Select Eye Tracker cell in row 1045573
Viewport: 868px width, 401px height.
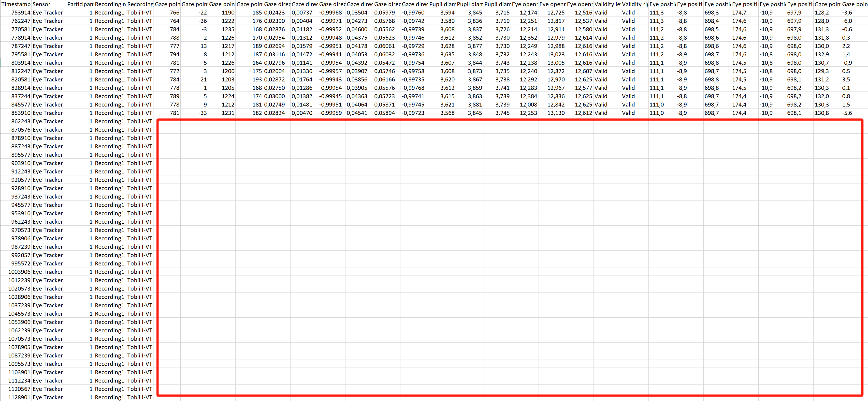(48, 314)
